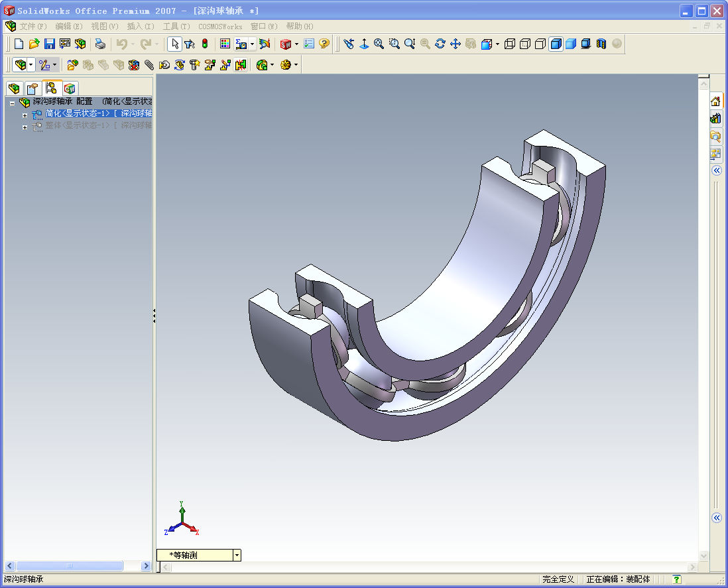The image size is (728, 588).
Task: Open the measure/sigma tools dropdown arrow
Action: [252, 44]
